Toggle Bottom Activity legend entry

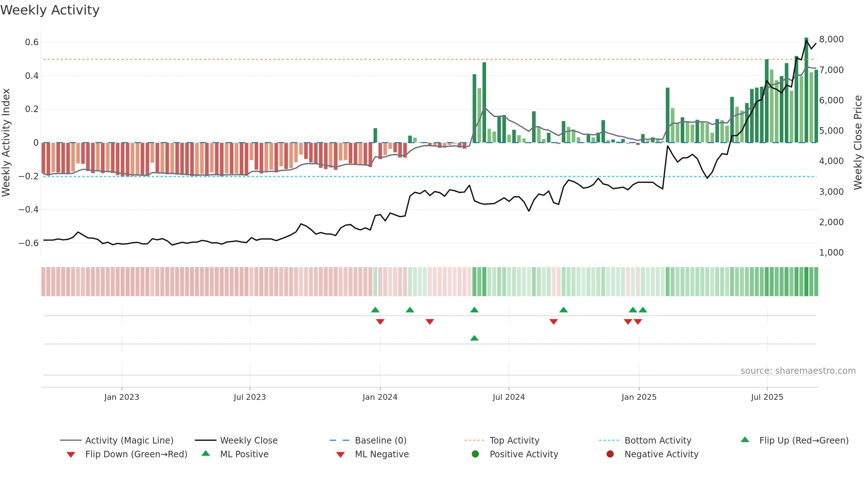click(645, 440)
